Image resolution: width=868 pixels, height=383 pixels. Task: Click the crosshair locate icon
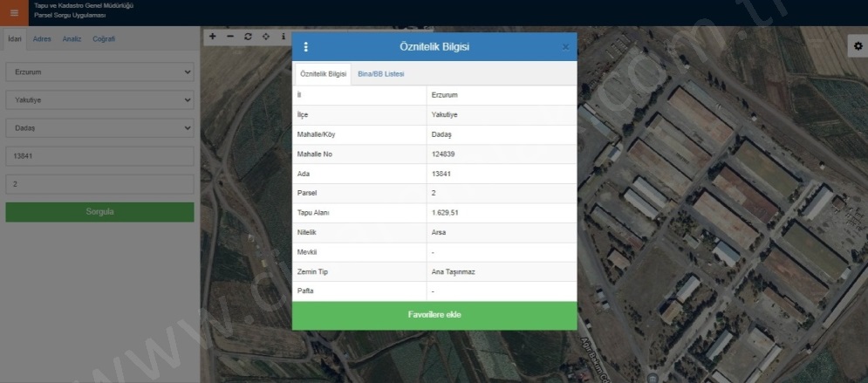click(265, 37)
